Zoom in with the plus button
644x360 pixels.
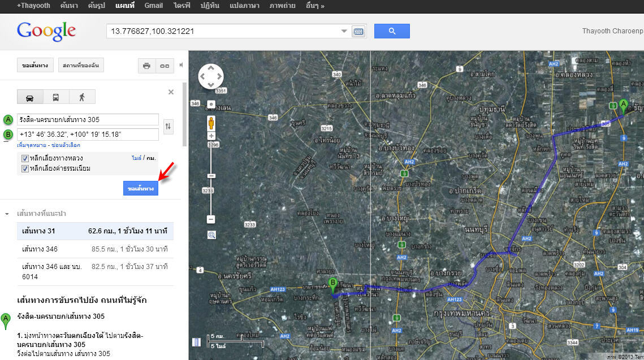coord(211,136)
